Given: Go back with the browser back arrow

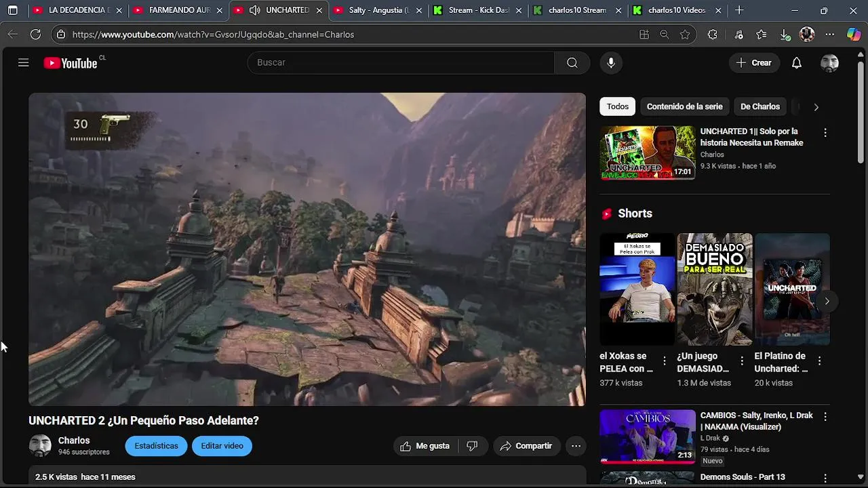Looking at the screenshot, I should coord(13,35).
